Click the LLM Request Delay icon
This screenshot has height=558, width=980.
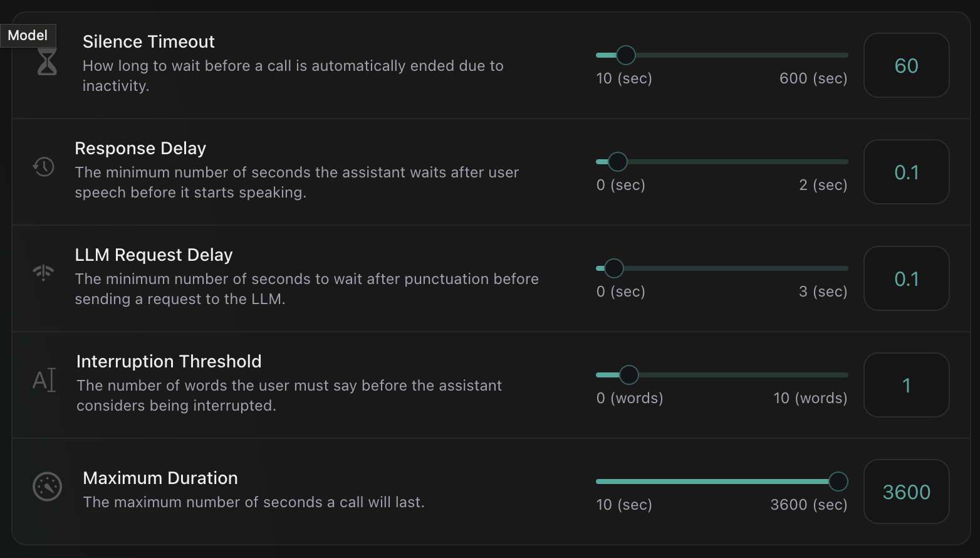44,272
